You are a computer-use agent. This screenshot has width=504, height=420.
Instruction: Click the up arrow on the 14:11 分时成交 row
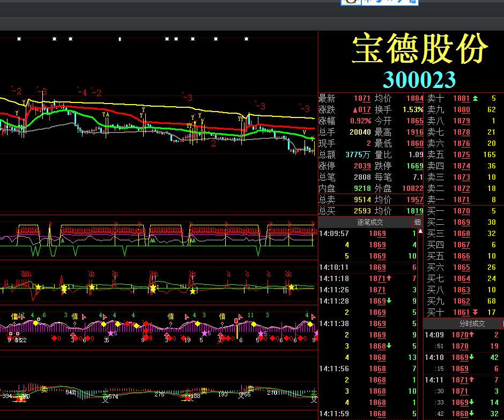(471, 379)
